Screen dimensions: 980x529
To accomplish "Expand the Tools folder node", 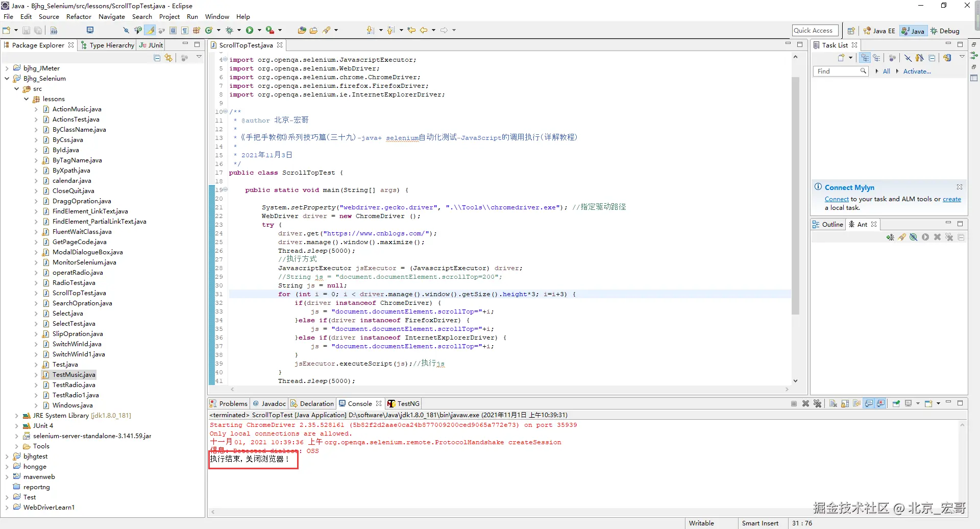I will point(17,446).
